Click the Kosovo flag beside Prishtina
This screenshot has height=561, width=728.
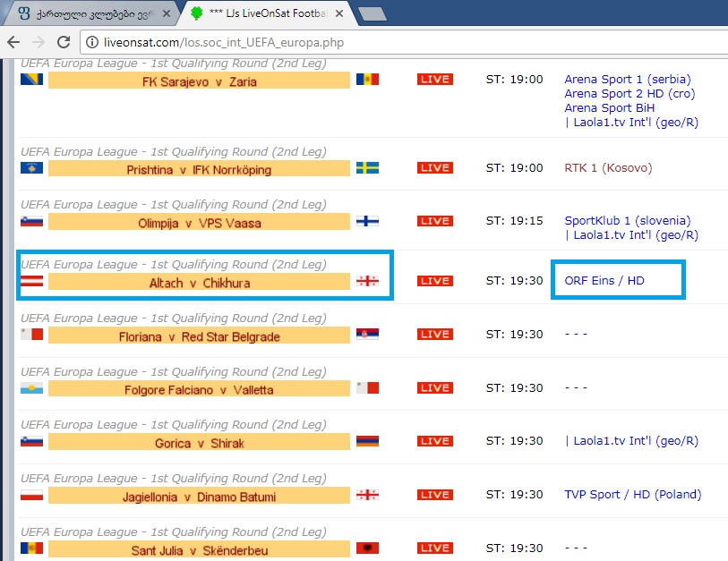pyautogui.click(x=31, y=167)
